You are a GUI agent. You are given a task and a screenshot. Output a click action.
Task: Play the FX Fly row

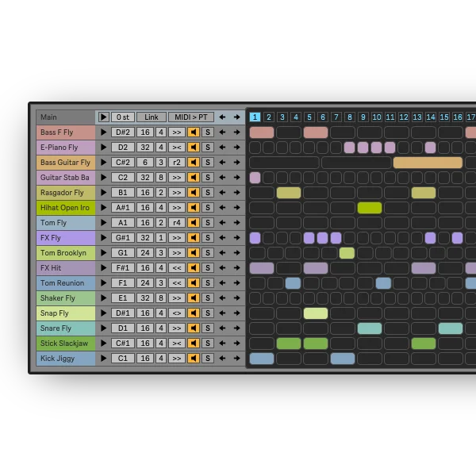(103, 238)
